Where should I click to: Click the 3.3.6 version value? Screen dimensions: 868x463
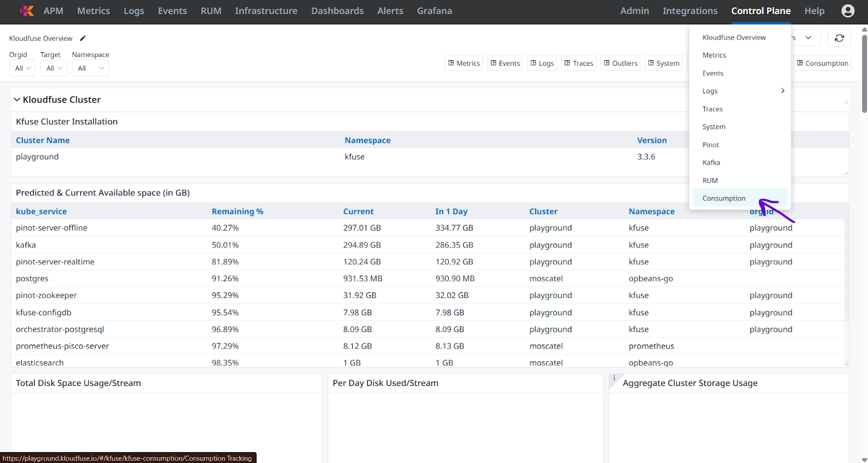pos(646,157)
